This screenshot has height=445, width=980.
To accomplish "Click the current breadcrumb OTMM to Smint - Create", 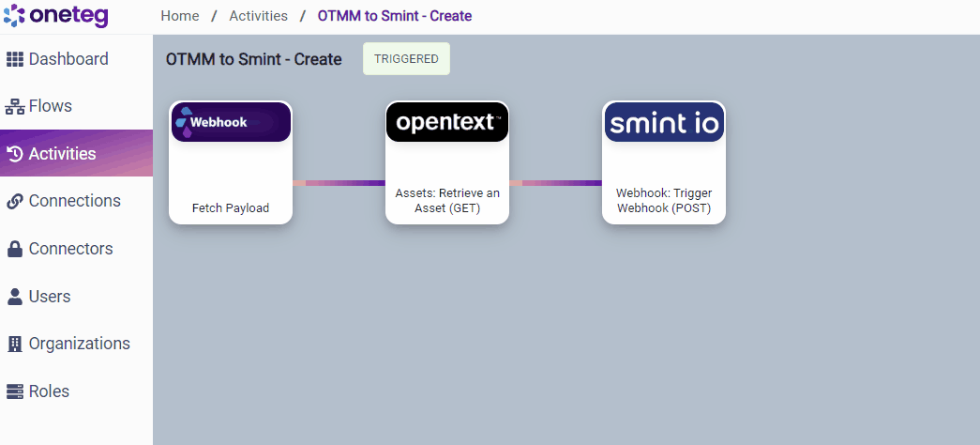I will [x=395, y=16].
